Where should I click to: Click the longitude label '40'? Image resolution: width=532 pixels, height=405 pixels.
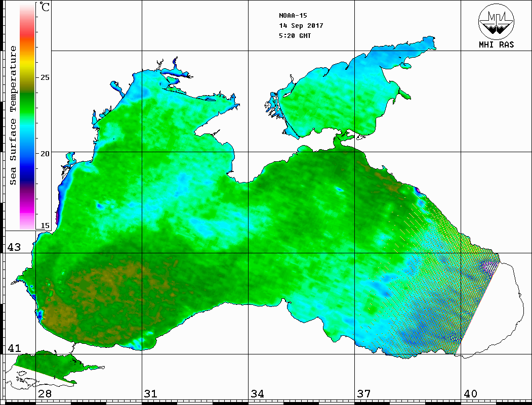pyautogui.click(x=470, y=393)
